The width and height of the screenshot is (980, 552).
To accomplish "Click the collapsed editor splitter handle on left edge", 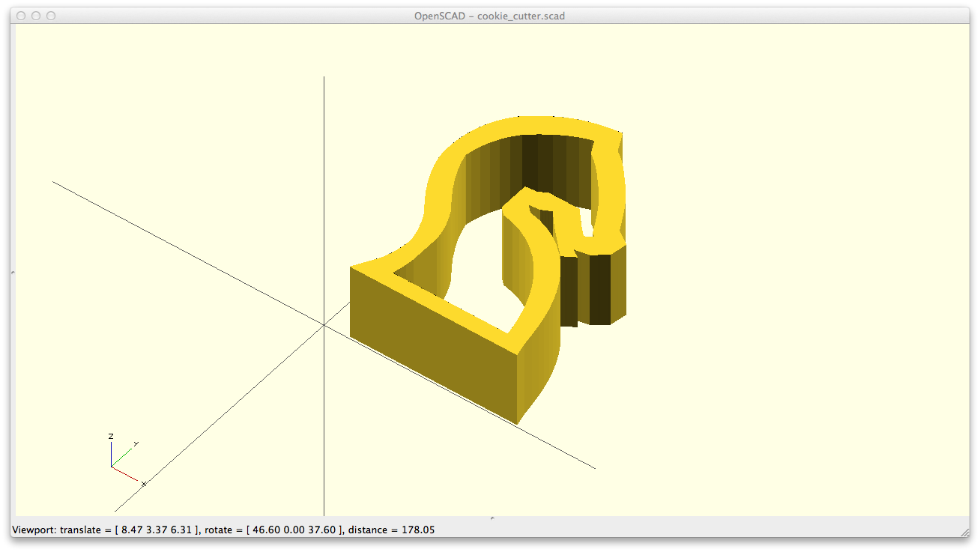I will [x=13, y=272].
